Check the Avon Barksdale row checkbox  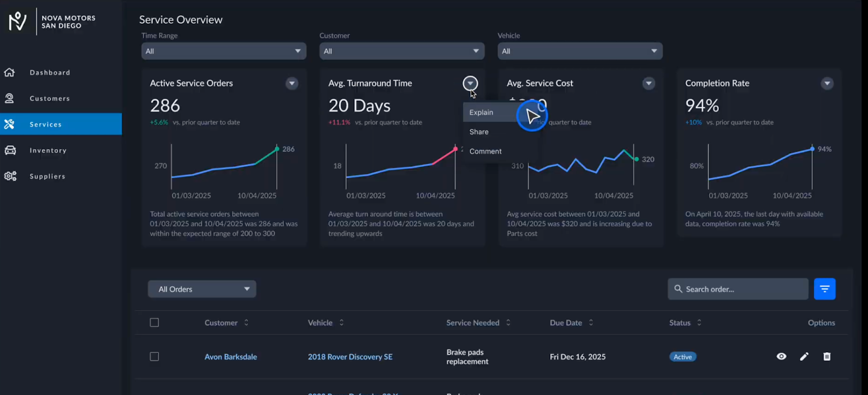pos(155,357)
